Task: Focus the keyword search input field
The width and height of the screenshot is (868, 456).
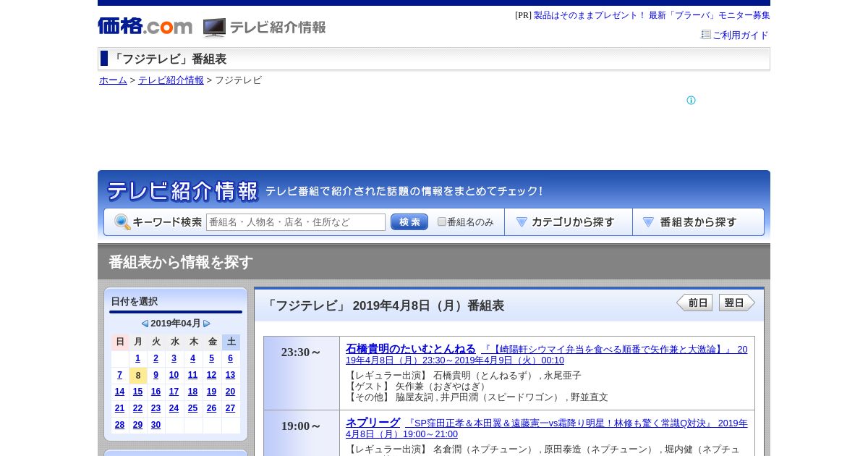Action: tap(296, 222)
